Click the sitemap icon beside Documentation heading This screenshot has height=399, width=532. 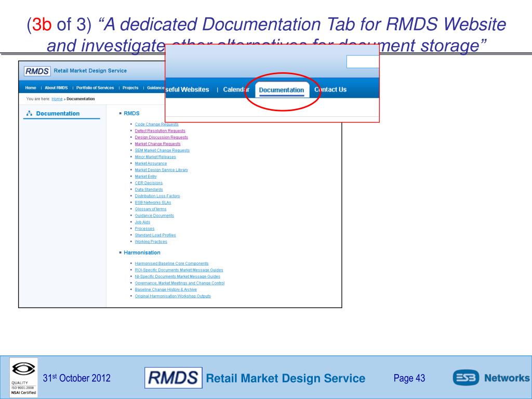point(29,113)
